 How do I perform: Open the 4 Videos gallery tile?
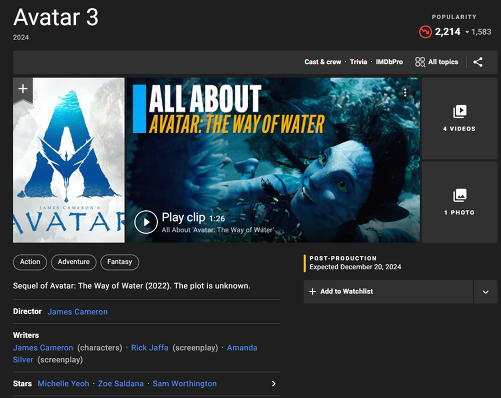click(459, 119)
